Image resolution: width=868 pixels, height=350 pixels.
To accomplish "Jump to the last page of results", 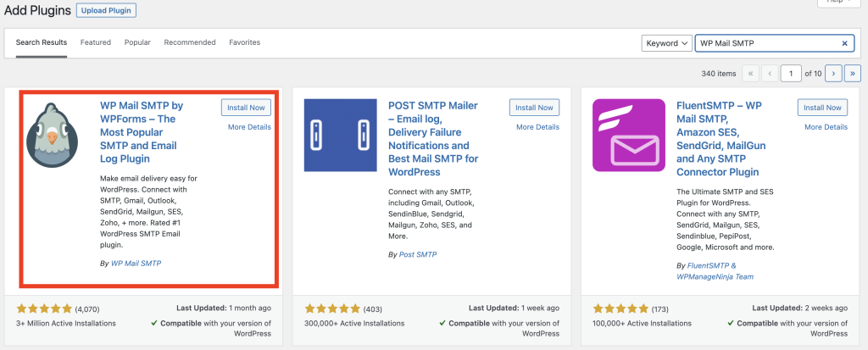I will (x=853, y=73).
